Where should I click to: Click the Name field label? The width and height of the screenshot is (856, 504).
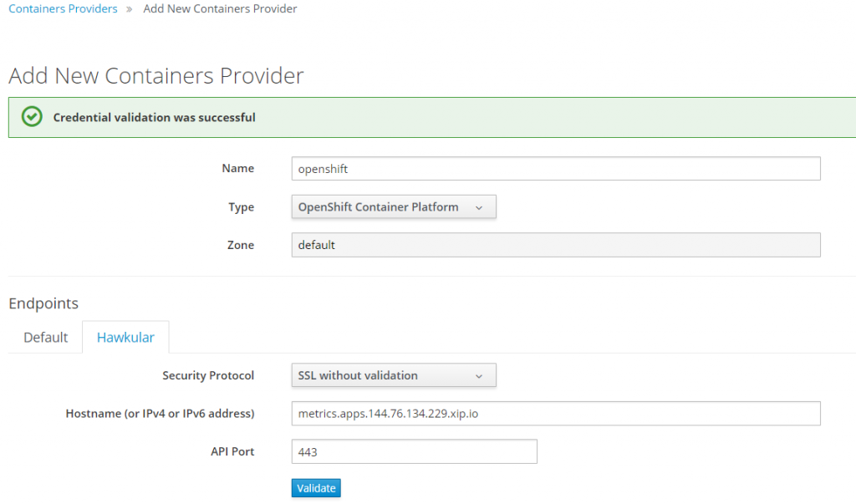(237, 168)
